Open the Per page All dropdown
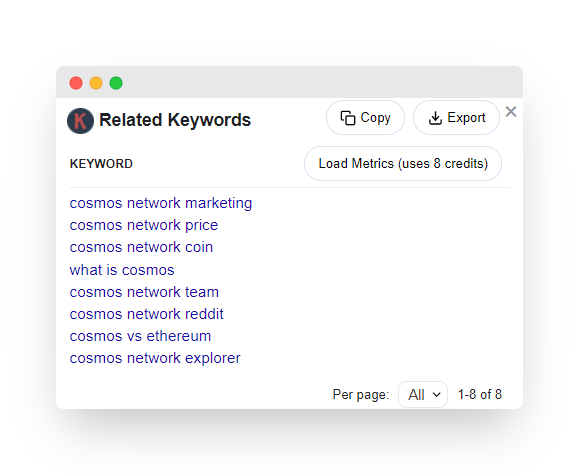The image size is (579, 475). point(423,394)
